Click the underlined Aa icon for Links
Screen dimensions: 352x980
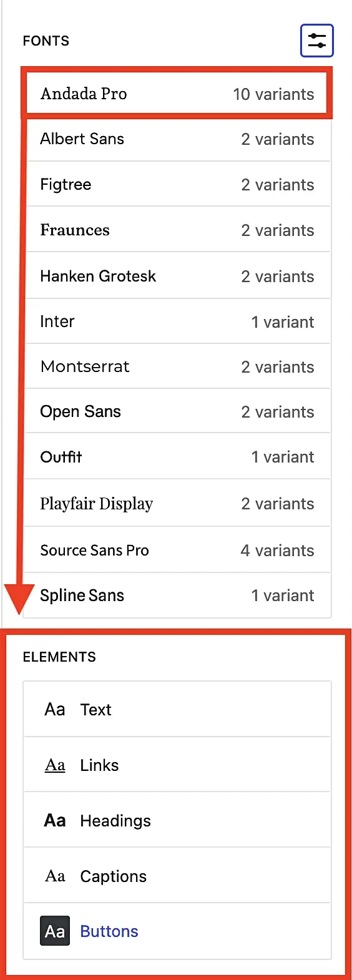coord(55,765)
